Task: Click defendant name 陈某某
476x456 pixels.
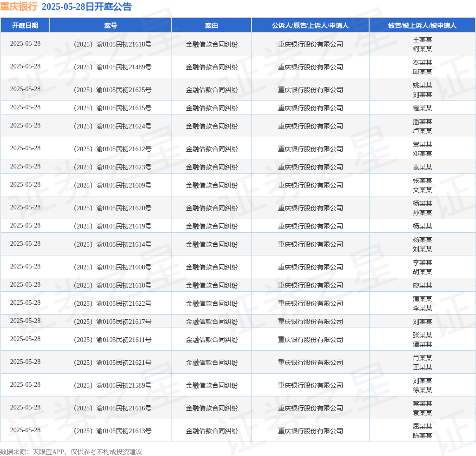Action: (x=422, y=436)
